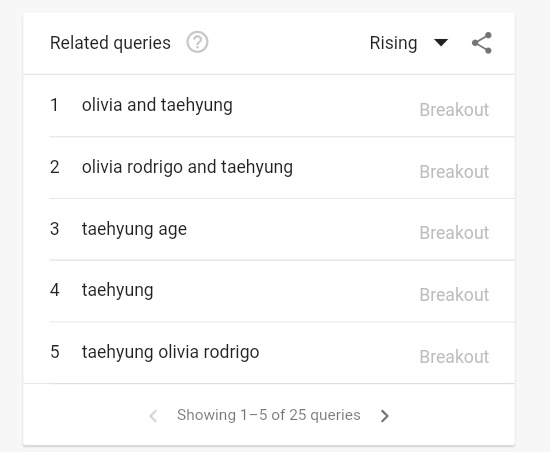Click Breakout label in fourth row
The width and height of the screenshot is (550, 452).
[x=454, y=295]
